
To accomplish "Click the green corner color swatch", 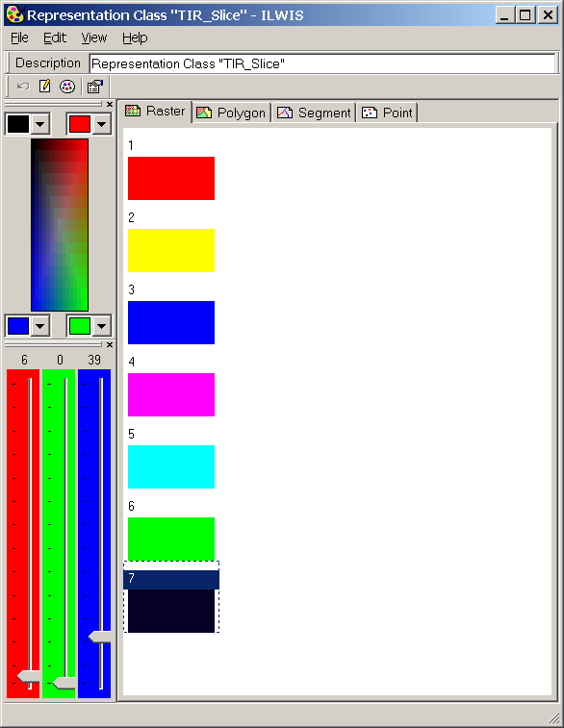I will (x=80, y=326).
